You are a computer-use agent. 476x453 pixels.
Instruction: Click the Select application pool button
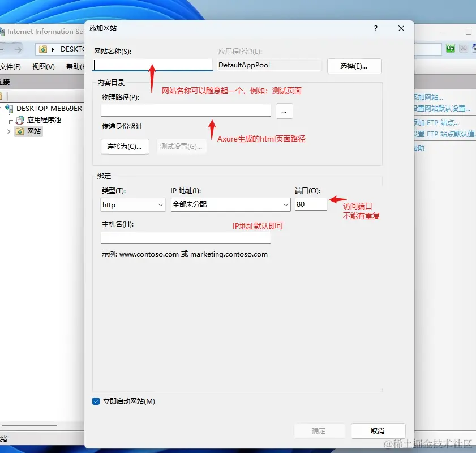click(x=354, y=66)
